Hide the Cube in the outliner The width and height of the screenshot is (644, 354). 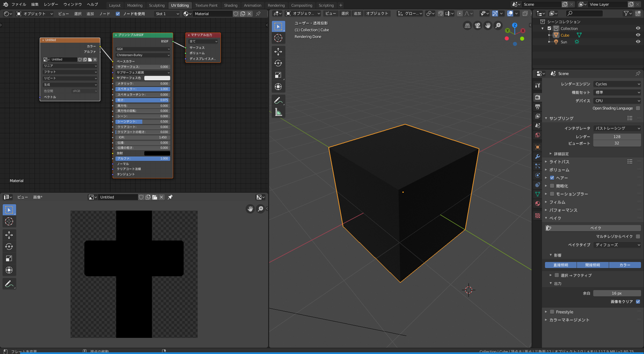(637, 35)
